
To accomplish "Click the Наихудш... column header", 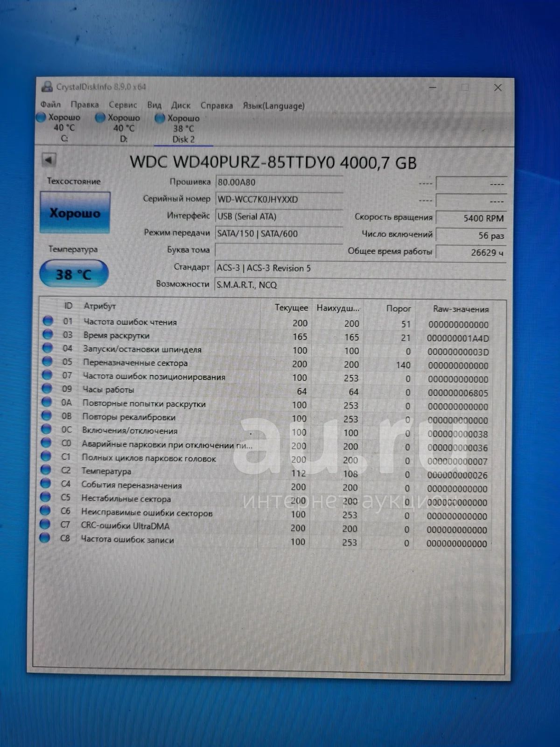I will coord(338,308).
